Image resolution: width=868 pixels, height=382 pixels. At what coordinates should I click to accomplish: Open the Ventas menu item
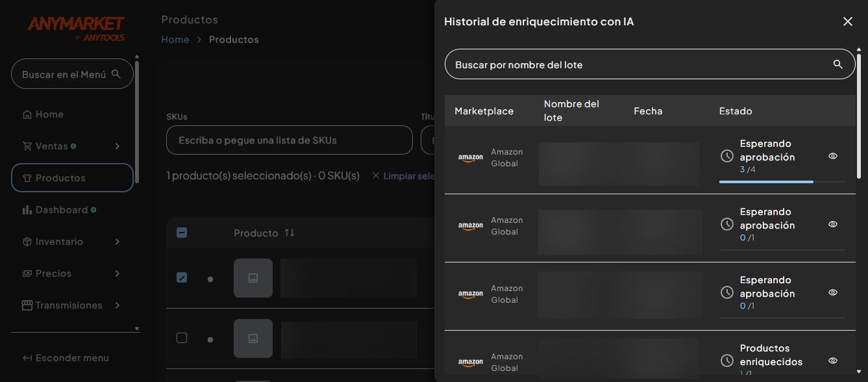[72, 146]
